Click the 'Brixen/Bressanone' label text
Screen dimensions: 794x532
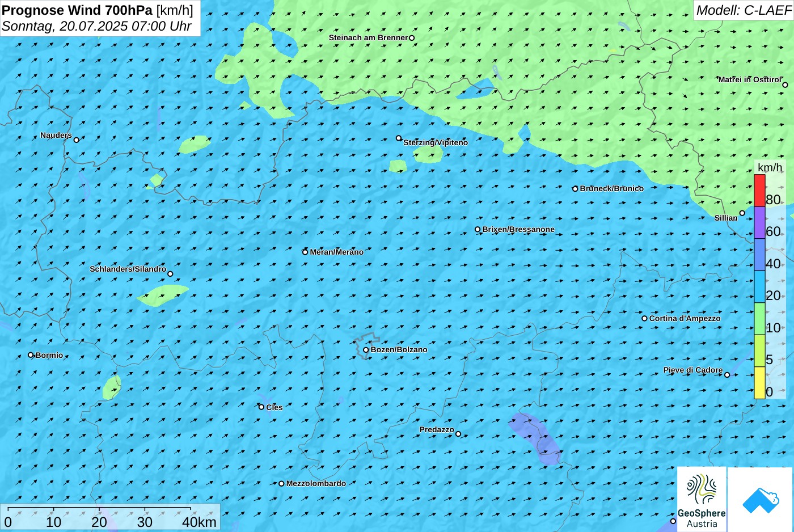[x=518, y=230]
